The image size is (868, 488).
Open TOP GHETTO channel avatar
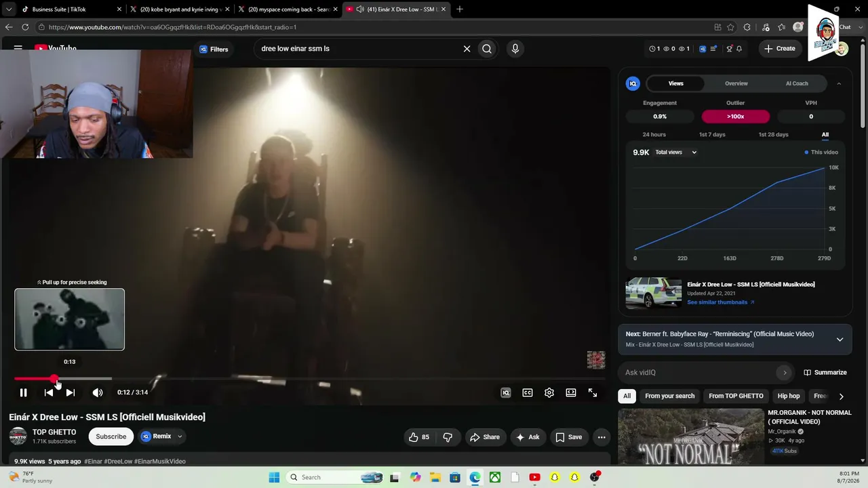tap(18, 436)
